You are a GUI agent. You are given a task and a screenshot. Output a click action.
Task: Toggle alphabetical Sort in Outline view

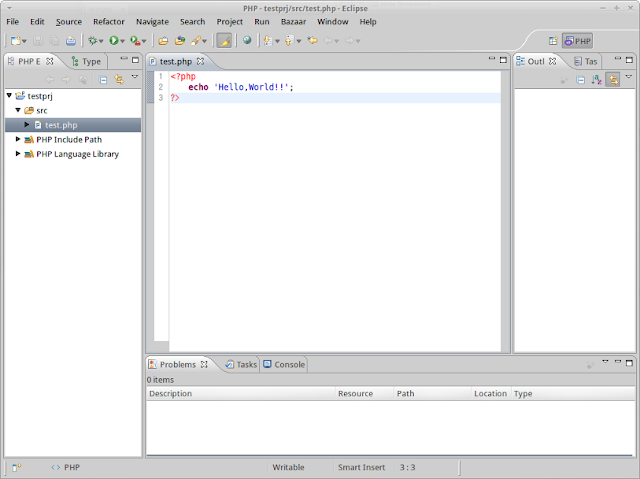[596, 80]
